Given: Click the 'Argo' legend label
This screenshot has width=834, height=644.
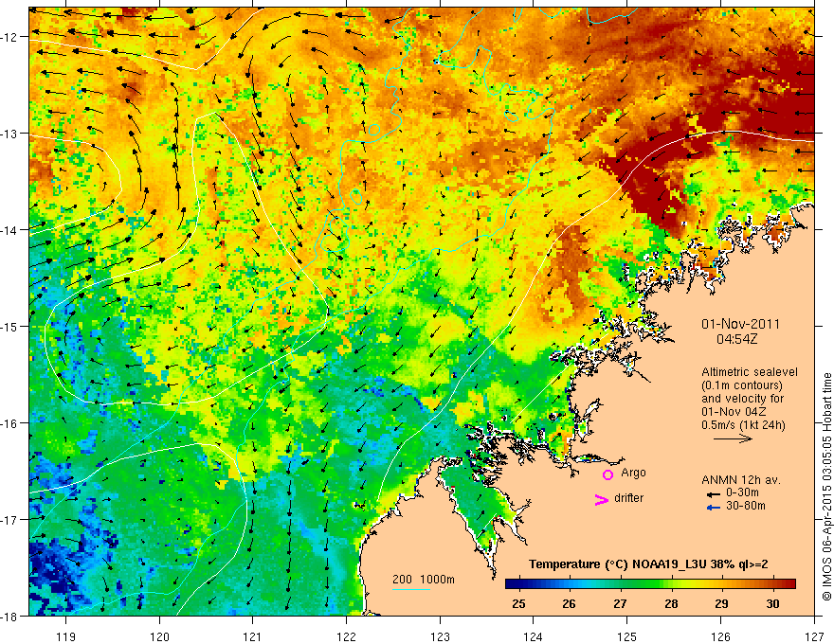Looking at the screenshot, I should tap(633, 473).
